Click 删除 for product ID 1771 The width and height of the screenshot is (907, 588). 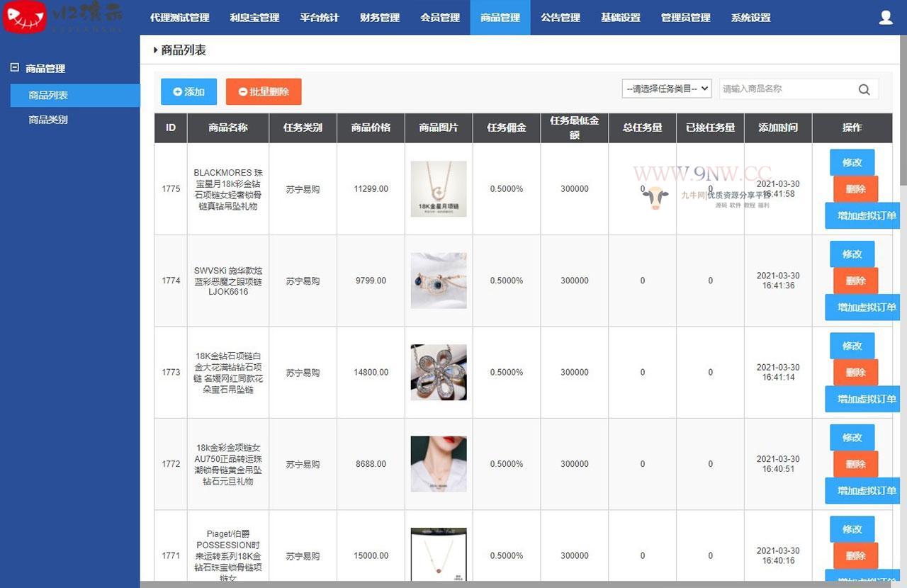point(855,555)
